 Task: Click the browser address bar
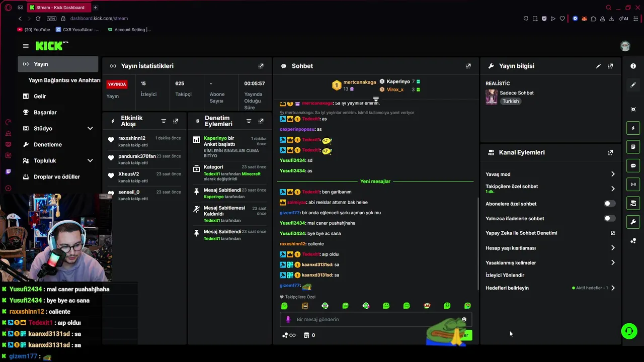[x=99, y=19]
